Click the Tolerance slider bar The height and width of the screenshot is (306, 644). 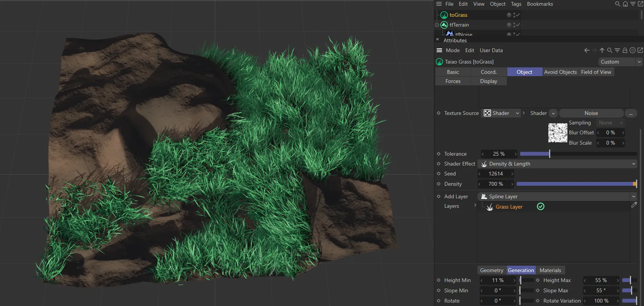pos(578,154)
